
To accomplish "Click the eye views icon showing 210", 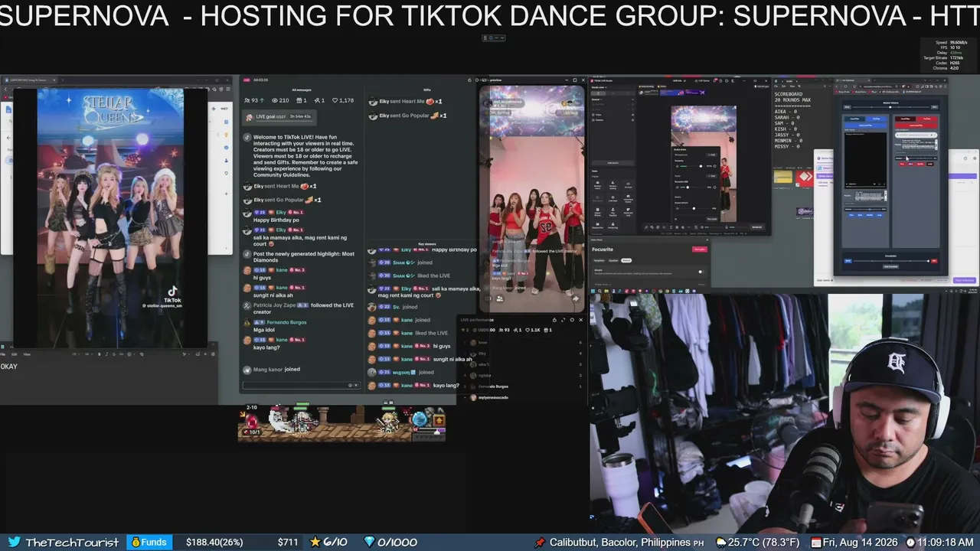I will point(274,100).
